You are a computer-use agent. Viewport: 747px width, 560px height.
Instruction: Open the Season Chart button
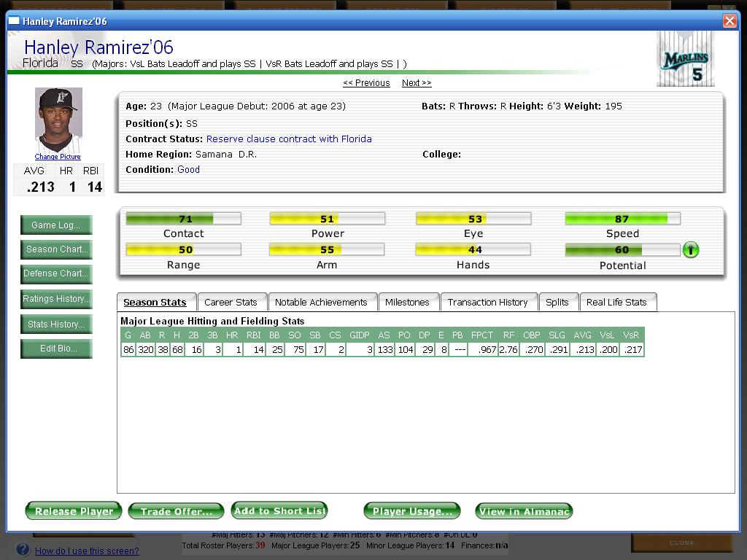pos(56,249)
